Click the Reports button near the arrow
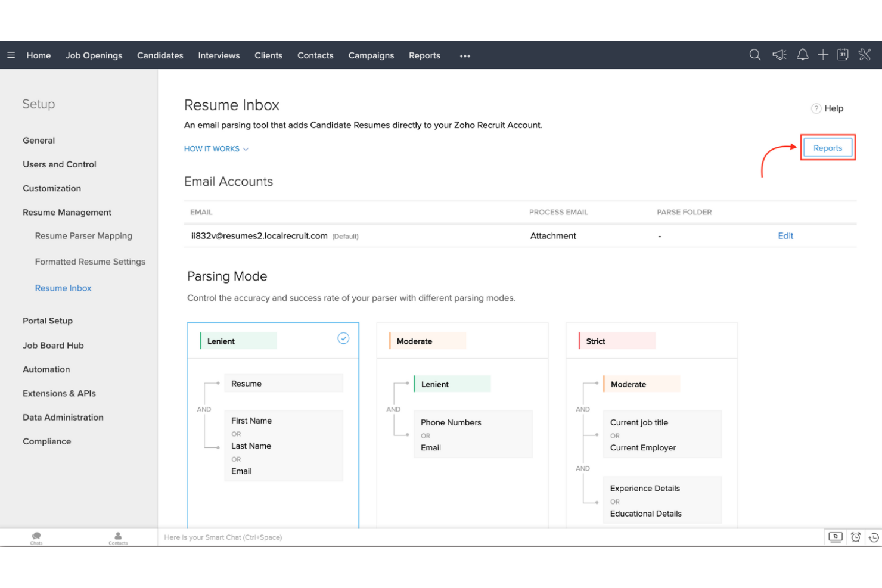 point(828,148)
